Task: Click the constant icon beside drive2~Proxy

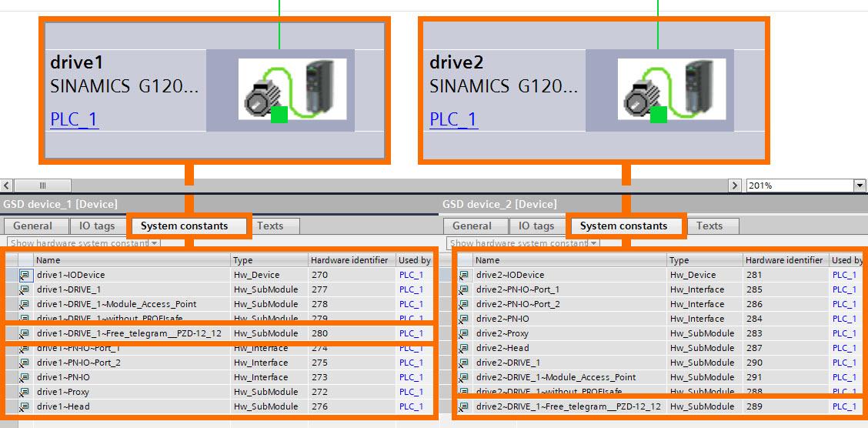Action: tap(465, 333)
